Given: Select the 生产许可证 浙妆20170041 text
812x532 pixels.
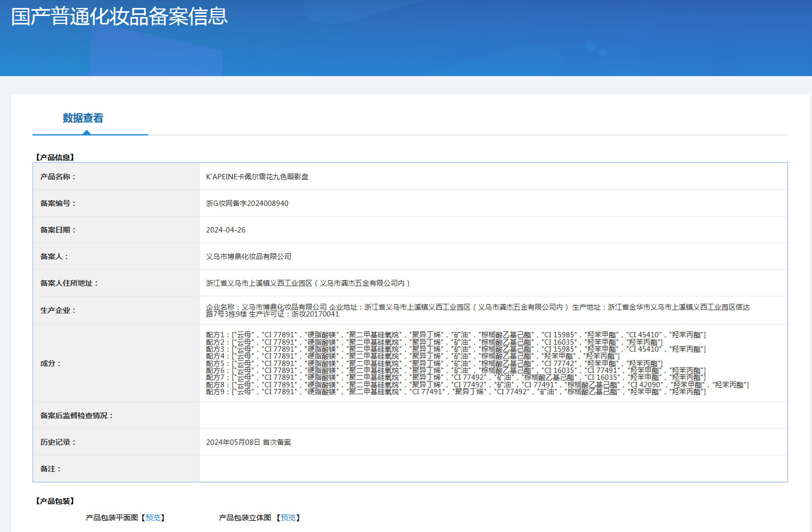Looking at the screenshot, I should [294, 314].
